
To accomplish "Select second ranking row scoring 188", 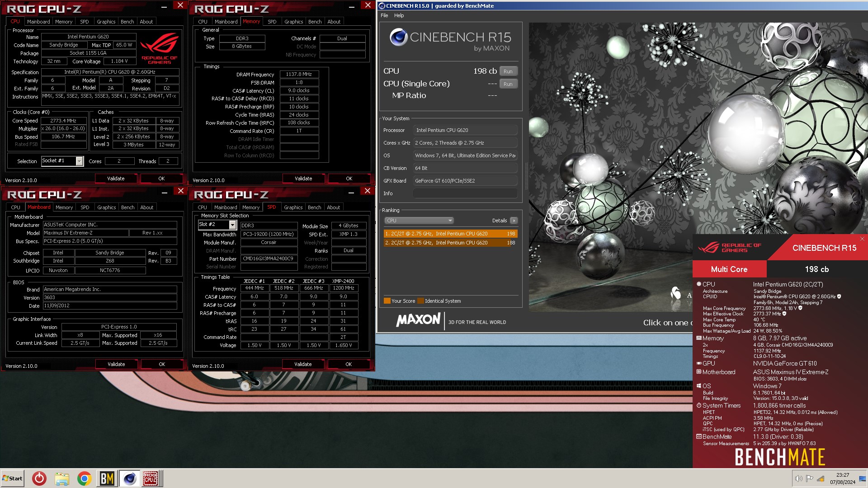I will (450, 243).
